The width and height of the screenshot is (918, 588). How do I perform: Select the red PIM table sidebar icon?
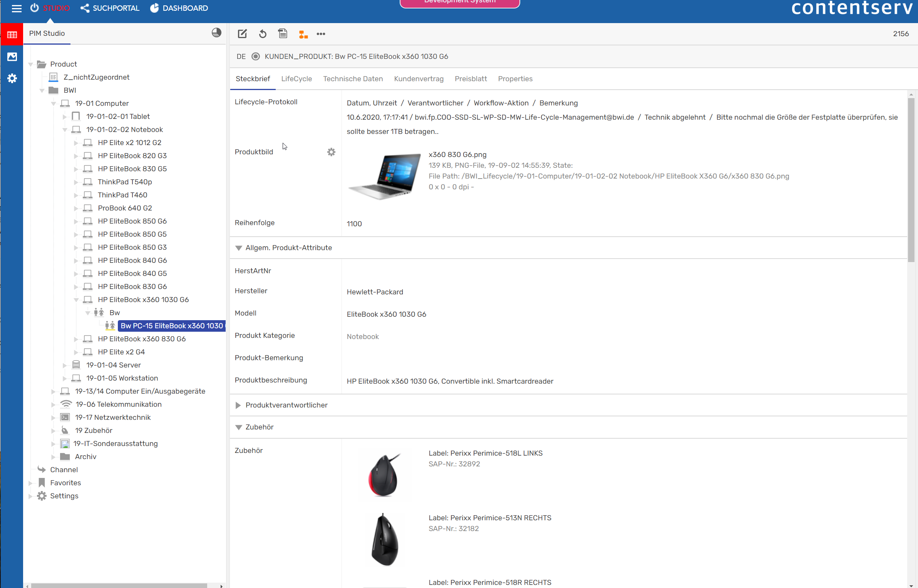12,35
